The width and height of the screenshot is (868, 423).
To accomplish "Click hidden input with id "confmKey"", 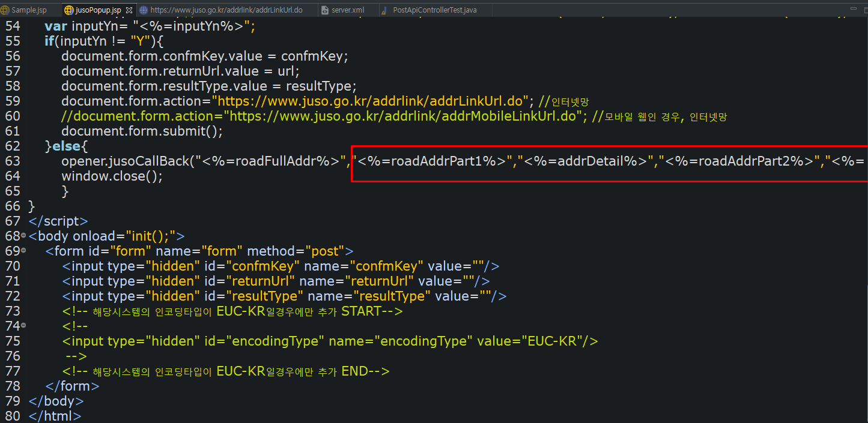I will click(281, 266).
